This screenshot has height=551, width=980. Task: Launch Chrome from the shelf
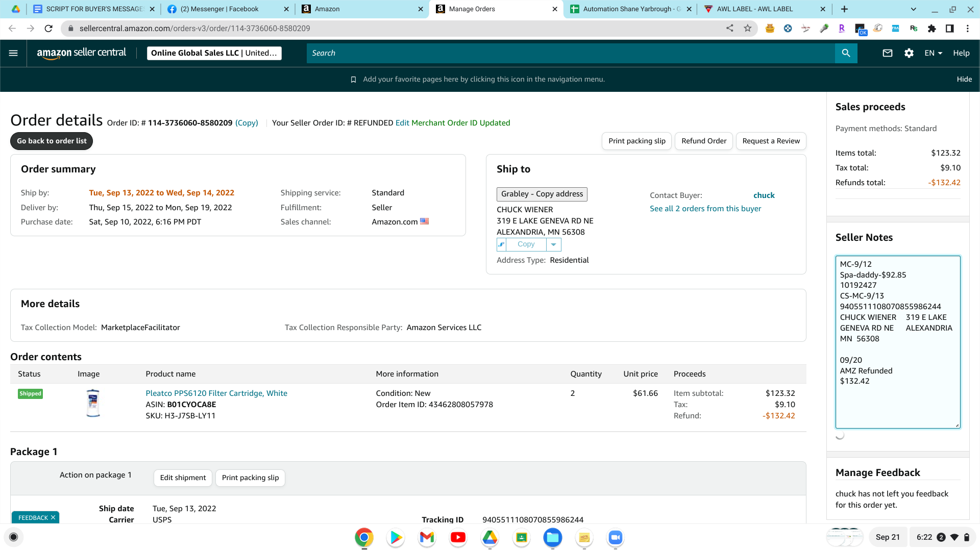[364, 537]
